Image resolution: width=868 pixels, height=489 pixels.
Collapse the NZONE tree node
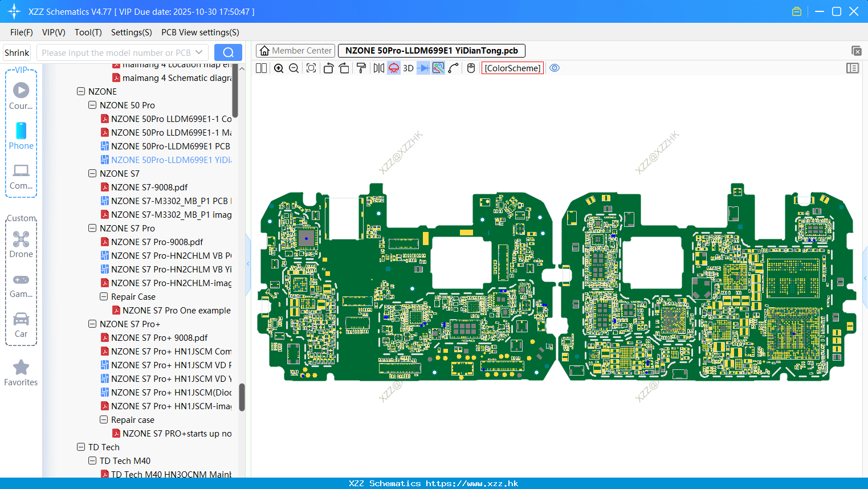[x=81, y=91]
